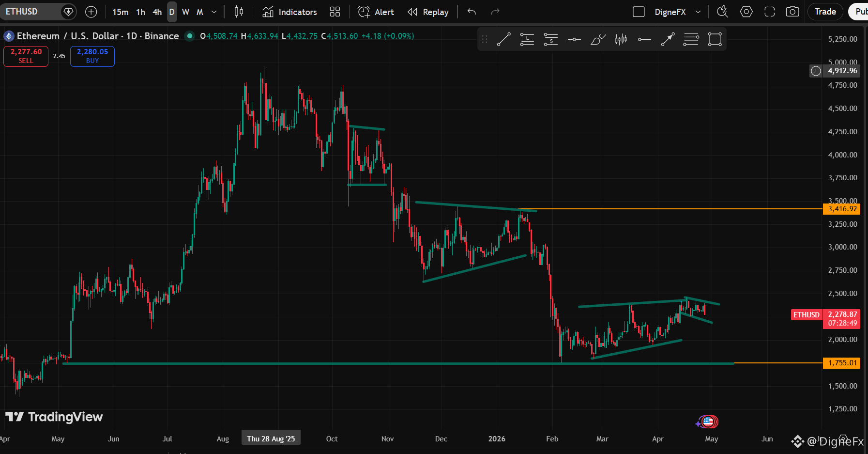This screenshot has height=454, width=868.
Task: Click the orange 1,755.01 price label
Action: point(841,363)
